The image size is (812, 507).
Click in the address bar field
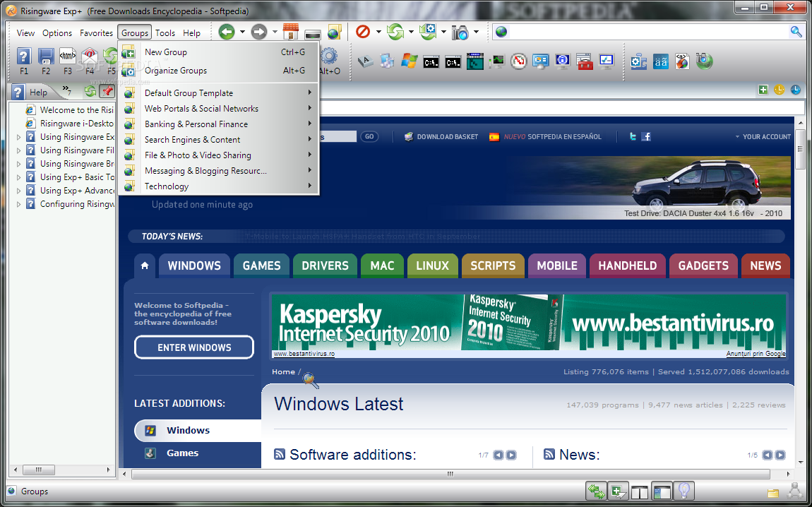click(648, 32)
